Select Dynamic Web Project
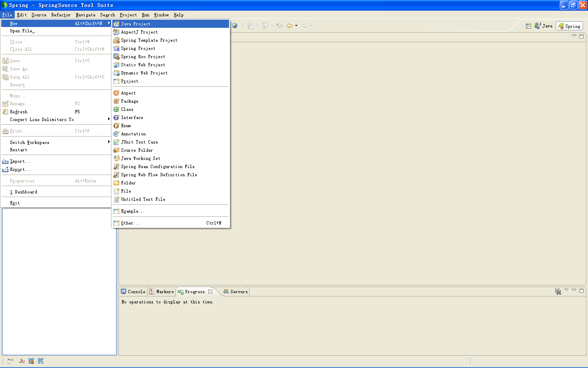Image resolution: width=588 pixels, height=368 pixels. 171,73
